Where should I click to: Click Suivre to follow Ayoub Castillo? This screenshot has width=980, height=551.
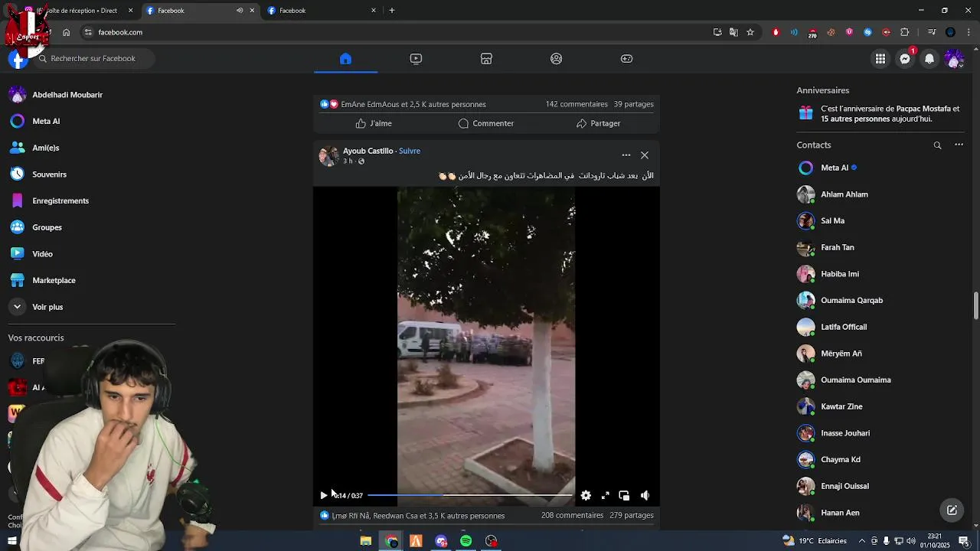[410, 151]
